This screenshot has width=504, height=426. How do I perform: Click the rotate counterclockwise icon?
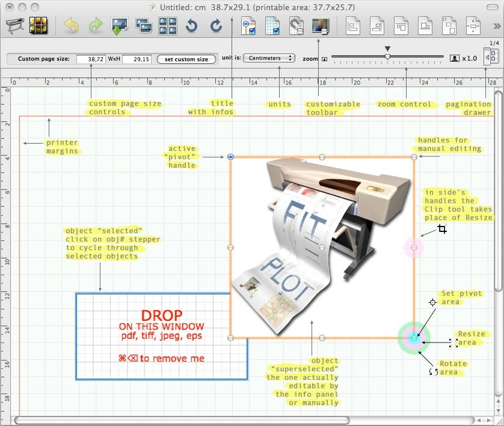(x=191, y=26)
